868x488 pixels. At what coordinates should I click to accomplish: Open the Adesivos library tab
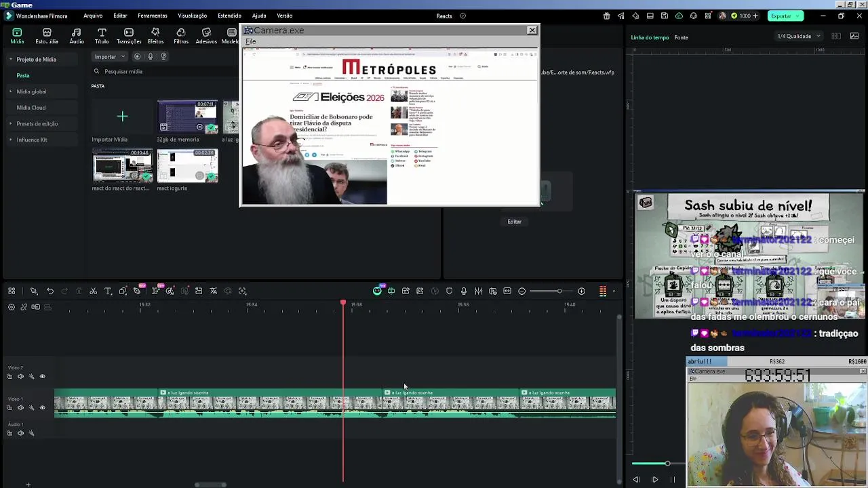click(206, 36)
